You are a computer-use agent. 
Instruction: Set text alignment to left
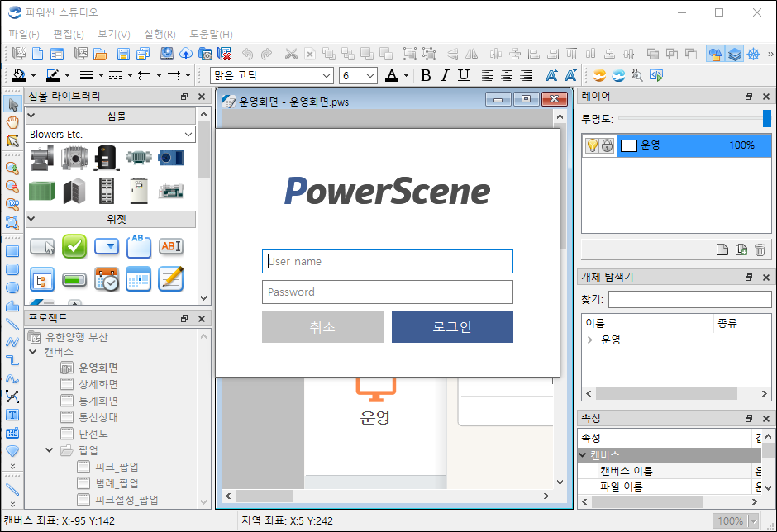pos(488,75)
